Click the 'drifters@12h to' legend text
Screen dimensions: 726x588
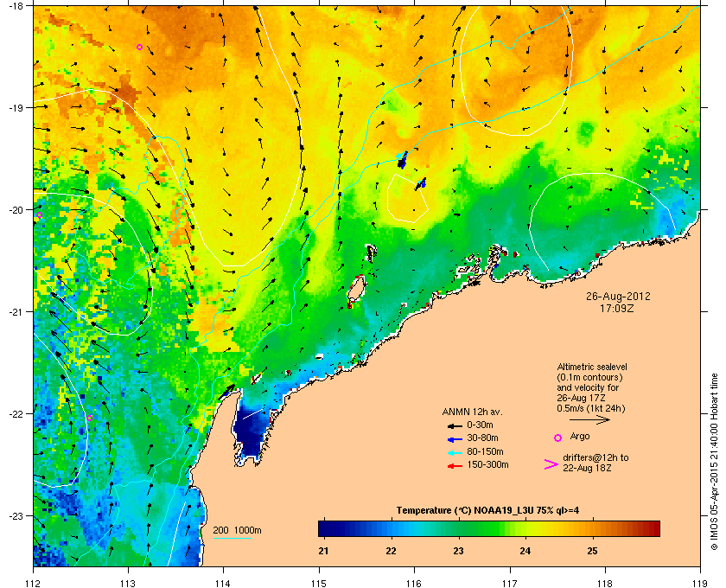595,457
